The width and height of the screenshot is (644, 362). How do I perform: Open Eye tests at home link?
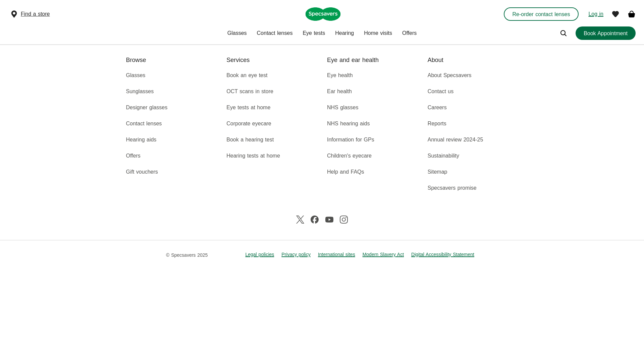[248, 108]
